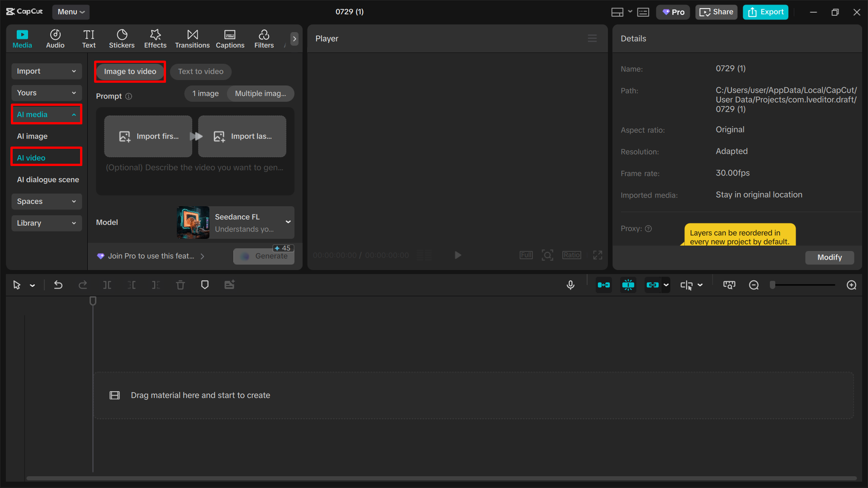Switch to the Text to video tab
The height and width of the screenshot is (488, 868).
[x=200, y=71]
